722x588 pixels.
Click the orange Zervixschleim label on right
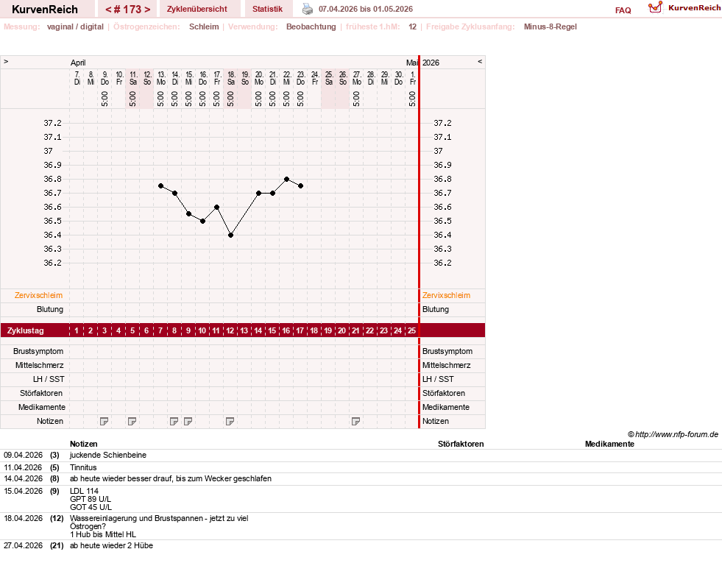(446, 295)
